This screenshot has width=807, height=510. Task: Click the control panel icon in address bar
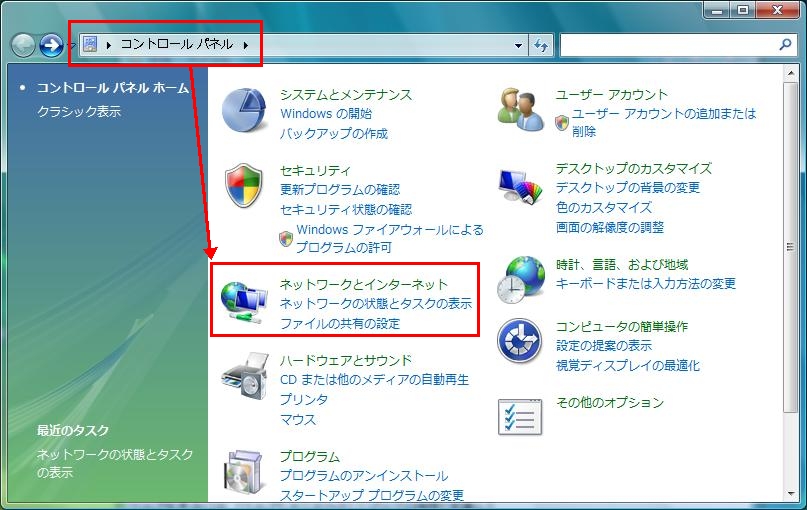coord(90,45)
